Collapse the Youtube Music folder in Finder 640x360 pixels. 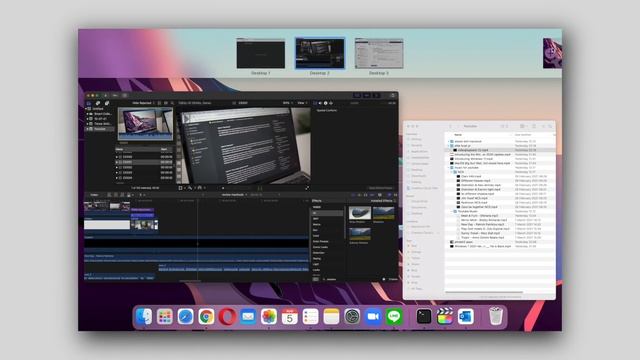[452, 211]
